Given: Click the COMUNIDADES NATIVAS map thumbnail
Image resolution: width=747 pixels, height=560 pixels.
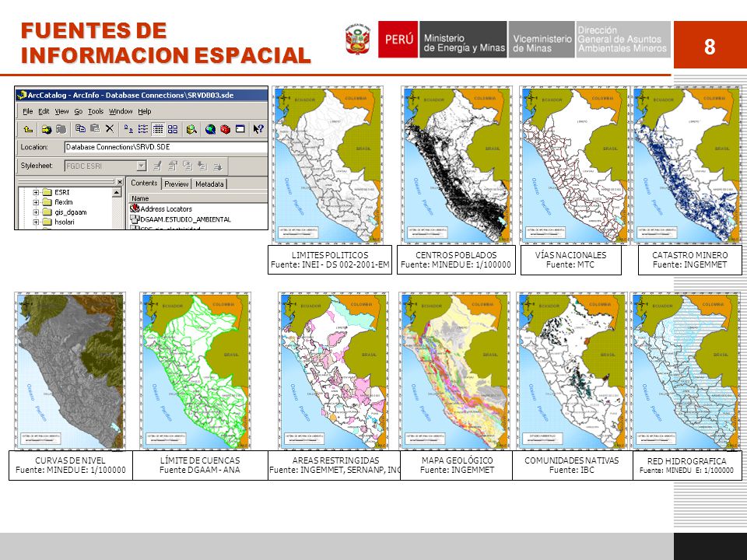Looking at the screenshot, I should click(572, 370).
